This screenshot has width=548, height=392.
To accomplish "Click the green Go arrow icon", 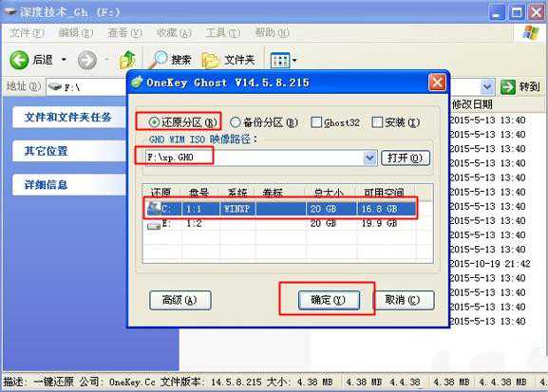I will 508,86.
